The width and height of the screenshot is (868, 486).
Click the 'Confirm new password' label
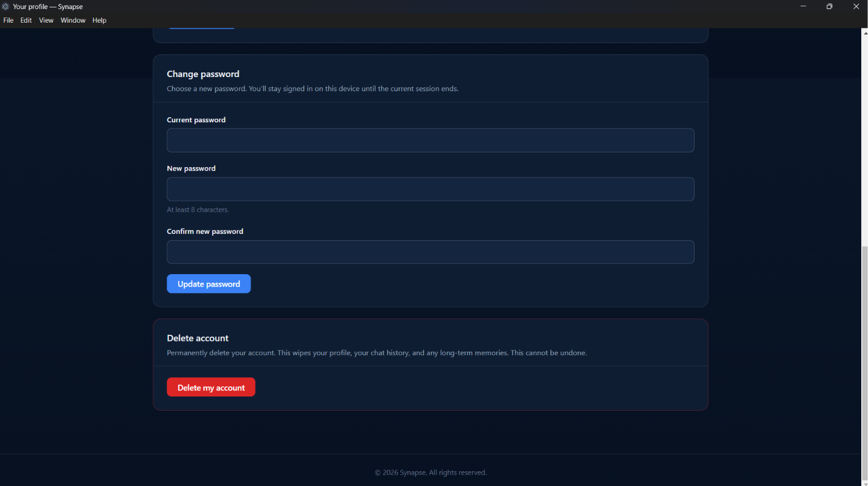click(205, 232)
